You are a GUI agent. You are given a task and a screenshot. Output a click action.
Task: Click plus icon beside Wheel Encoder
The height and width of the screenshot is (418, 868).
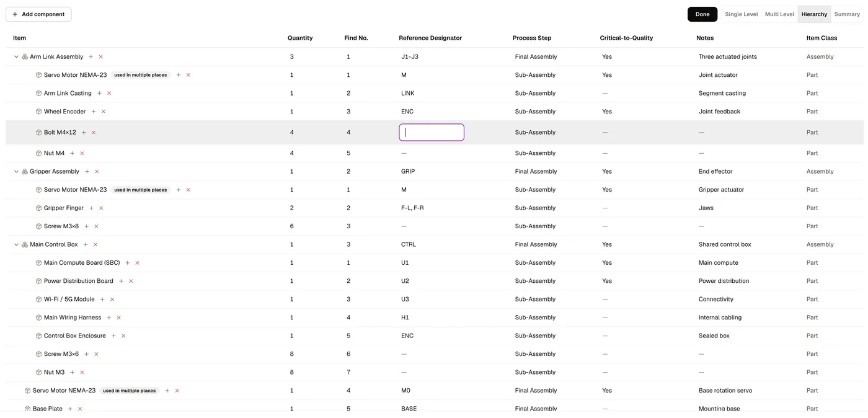coord(94,112)
